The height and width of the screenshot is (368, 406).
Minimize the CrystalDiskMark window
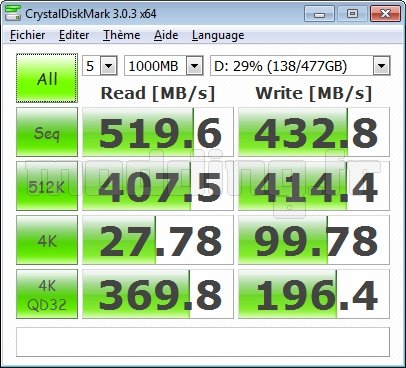tap(319, 14)
